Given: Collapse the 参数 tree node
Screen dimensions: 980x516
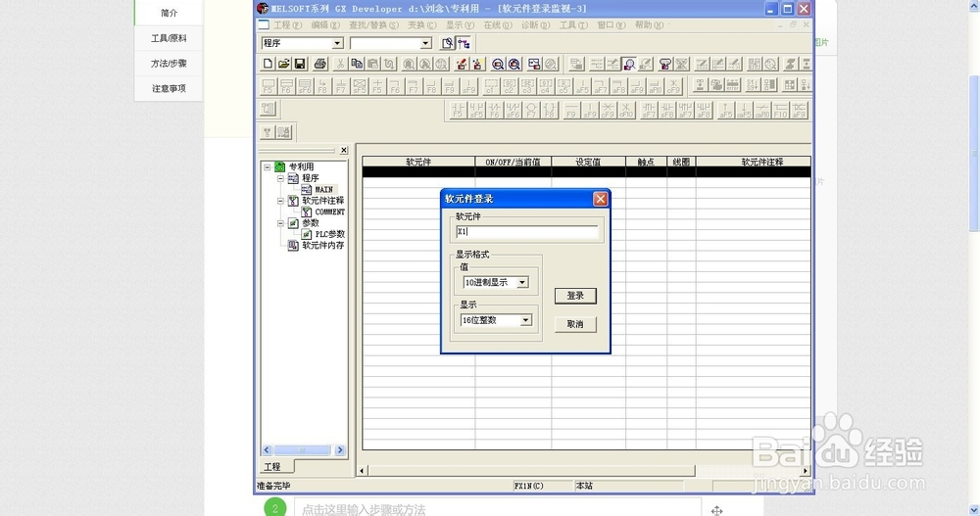Looking at the screenshot, I should pos(280,223).
